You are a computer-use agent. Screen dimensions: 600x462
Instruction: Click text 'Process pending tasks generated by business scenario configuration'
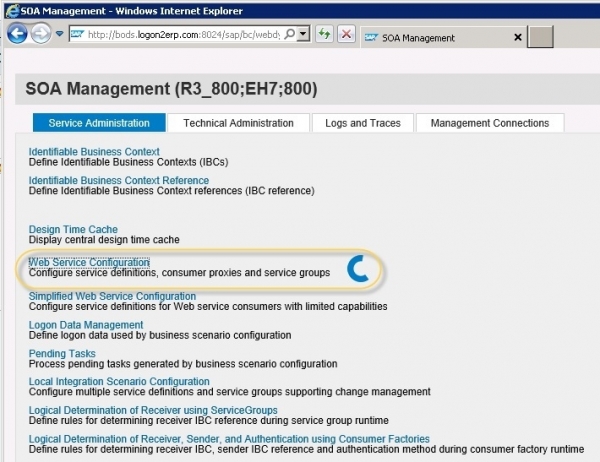(183, 364)
